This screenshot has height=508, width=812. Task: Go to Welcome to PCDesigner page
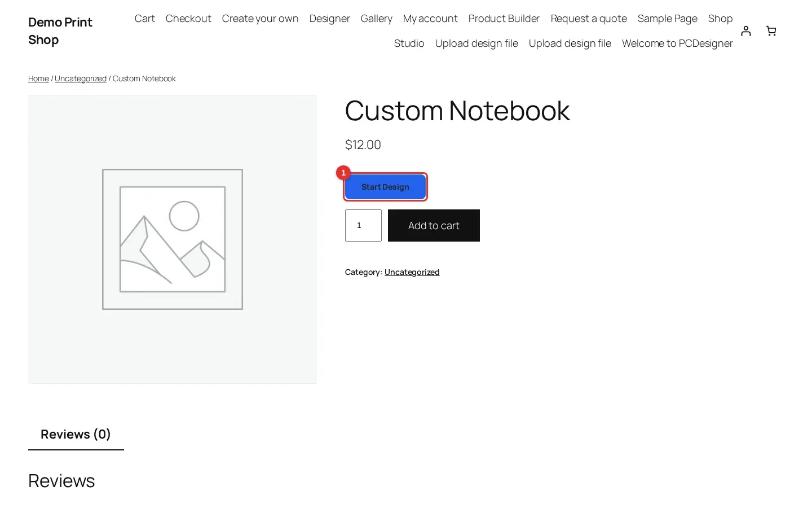[x=677, y=43]
